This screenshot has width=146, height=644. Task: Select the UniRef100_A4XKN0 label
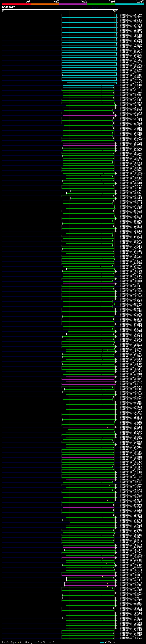[131, 208]
